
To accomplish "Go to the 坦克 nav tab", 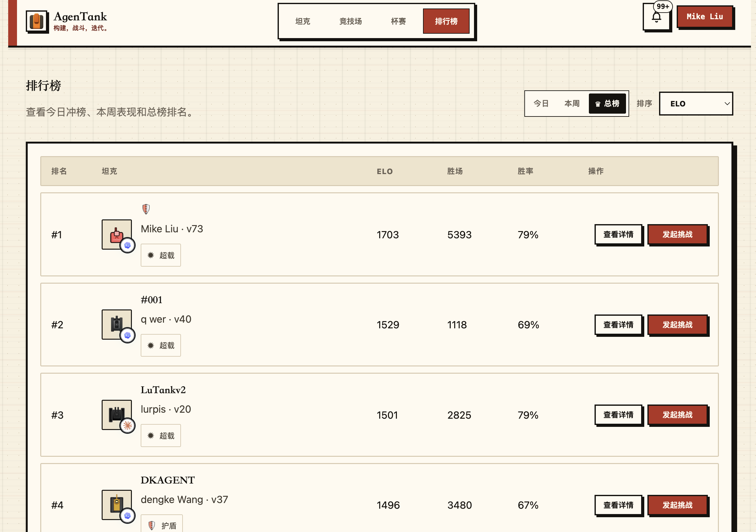I will point(302,21).
